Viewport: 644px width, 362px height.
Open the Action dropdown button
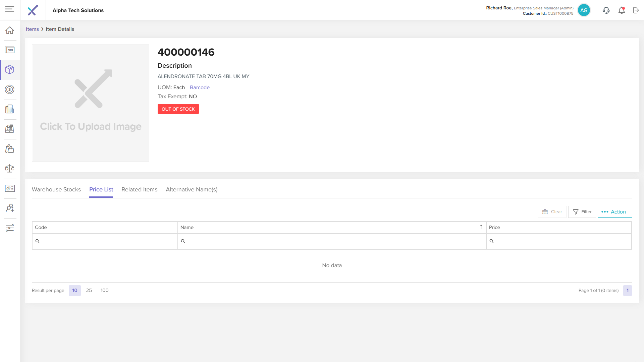[x=614, y=212]
